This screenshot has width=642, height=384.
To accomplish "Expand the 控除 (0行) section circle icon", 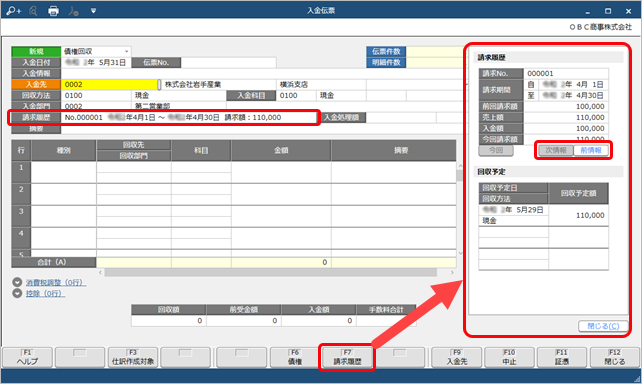I will point(17,294).
